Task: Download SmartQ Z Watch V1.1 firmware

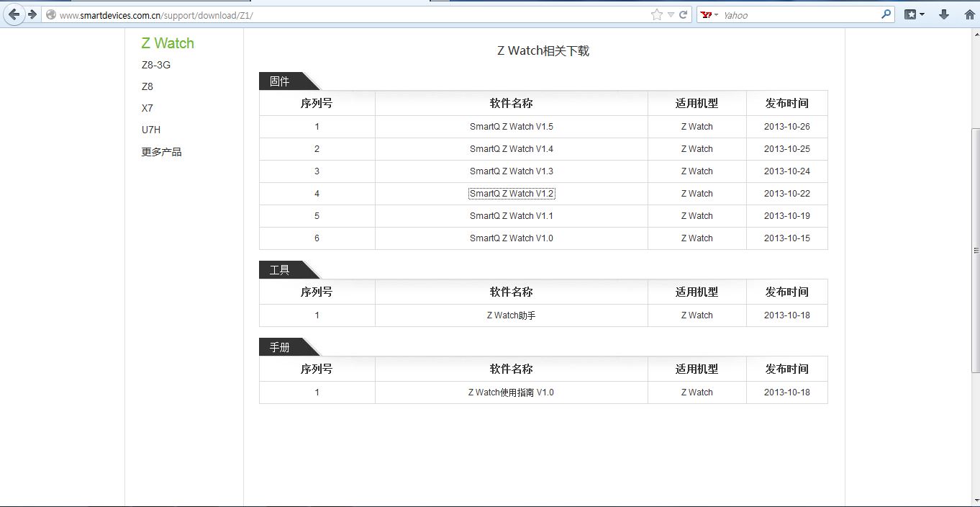Action: click(x=512, y=216)
